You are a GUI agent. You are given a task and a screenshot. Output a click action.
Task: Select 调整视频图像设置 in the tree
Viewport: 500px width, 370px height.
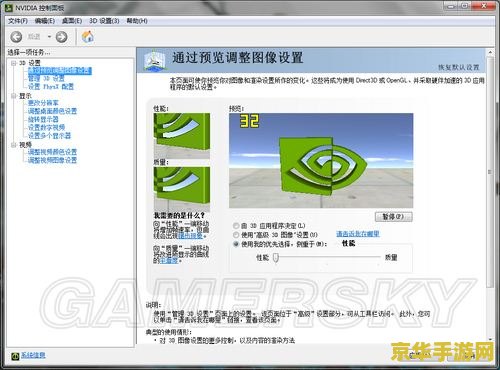coord(52,160)
